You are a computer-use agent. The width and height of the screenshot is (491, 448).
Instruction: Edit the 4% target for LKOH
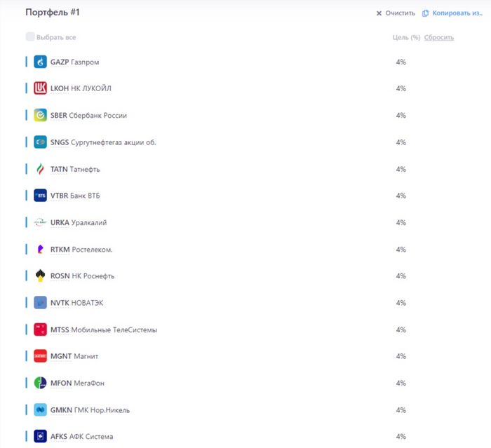(401, 88)
